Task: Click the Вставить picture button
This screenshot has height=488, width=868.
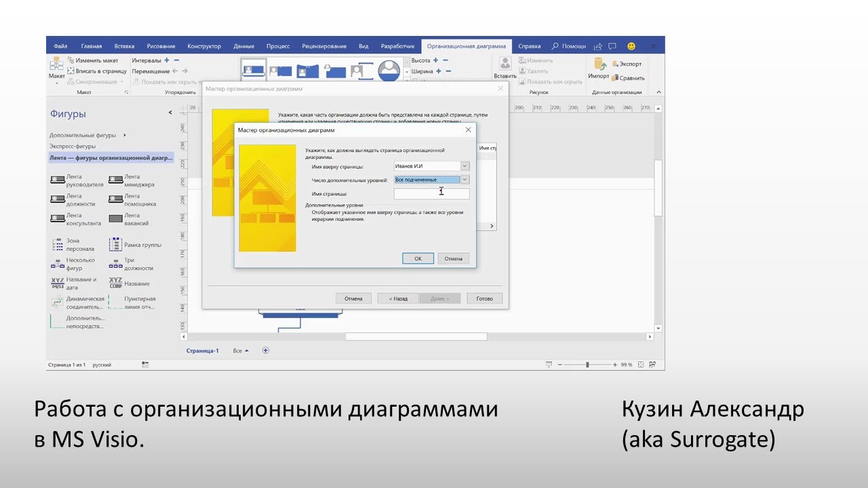Action: pyautogui.click(x=505, y=68)
